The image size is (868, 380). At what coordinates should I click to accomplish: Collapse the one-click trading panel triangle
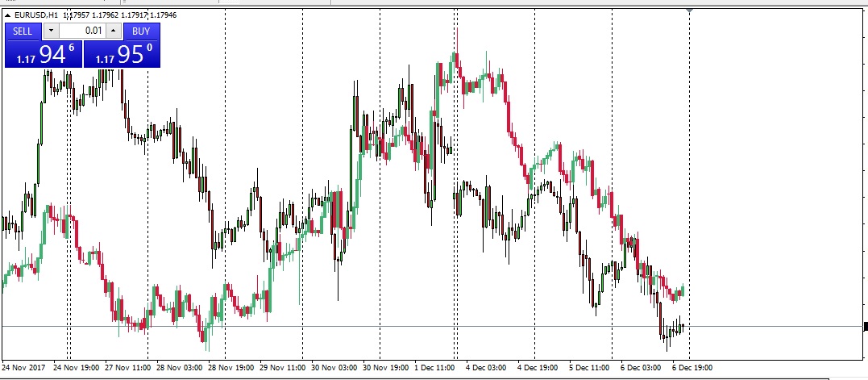click(8, 15)
